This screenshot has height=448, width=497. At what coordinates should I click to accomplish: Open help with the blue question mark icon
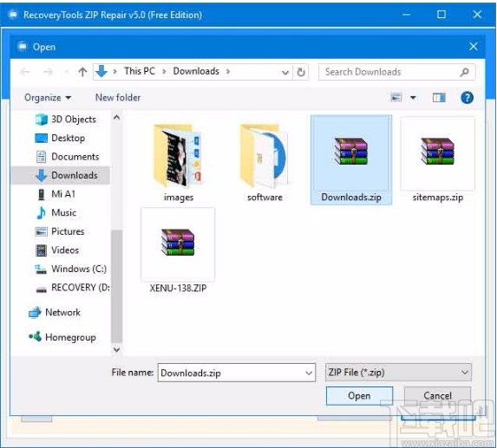(x=467, y=98)
